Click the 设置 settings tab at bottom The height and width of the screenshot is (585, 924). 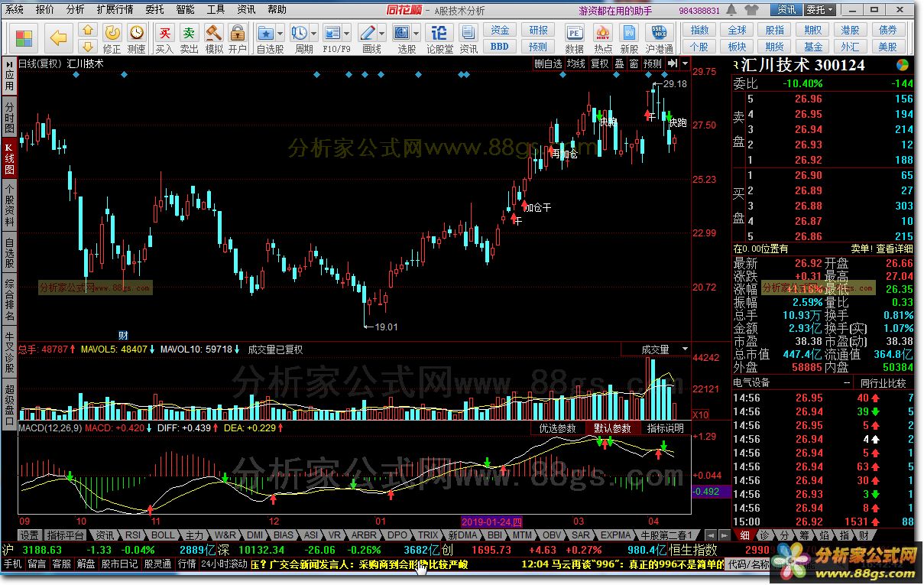click(29, 535)
